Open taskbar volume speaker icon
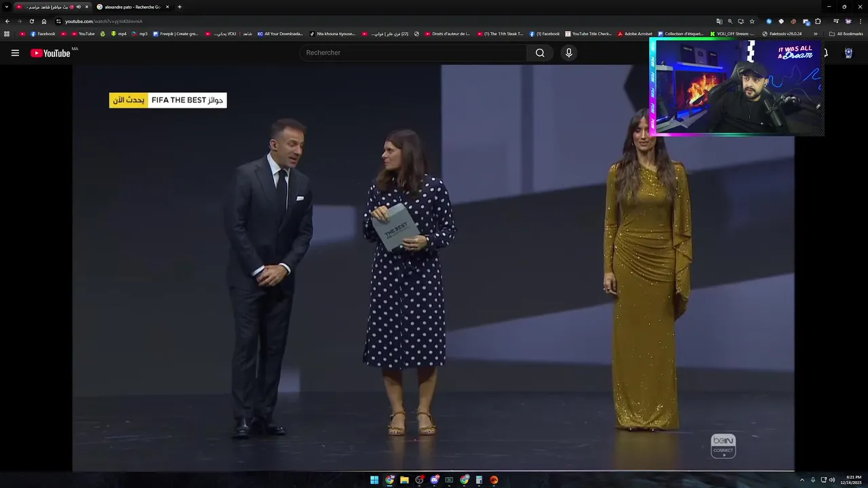868x488 pixels. [832, 480]
